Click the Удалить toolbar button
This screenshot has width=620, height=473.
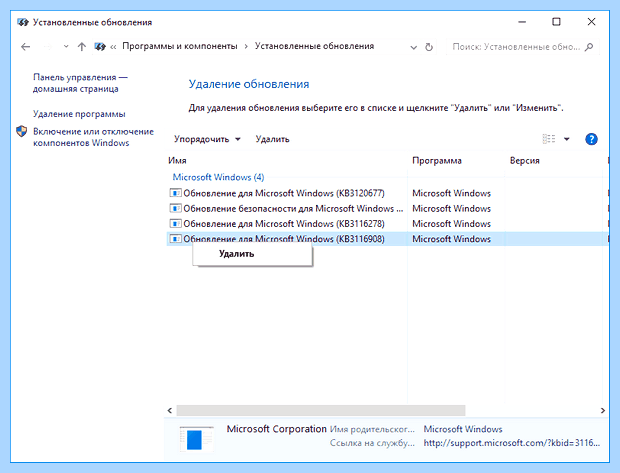click(272, 139)
